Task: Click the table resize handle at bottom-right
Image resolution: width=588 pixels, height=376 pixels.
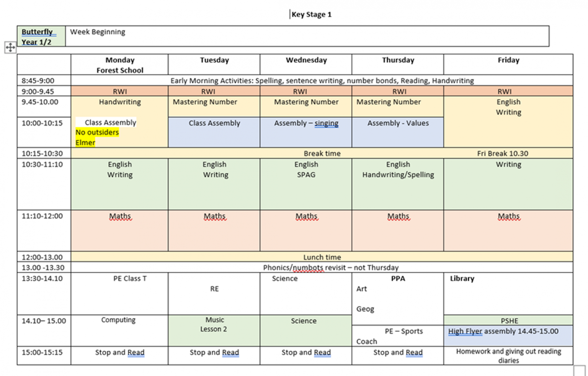Action: [x=579, y=371]
